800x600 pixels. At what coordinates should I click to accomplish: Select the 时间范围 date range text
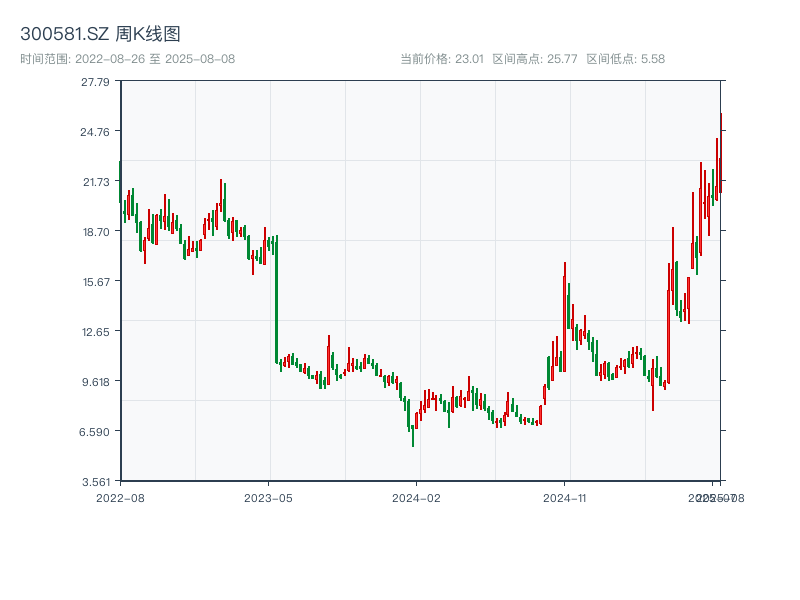tap(127, 59)
